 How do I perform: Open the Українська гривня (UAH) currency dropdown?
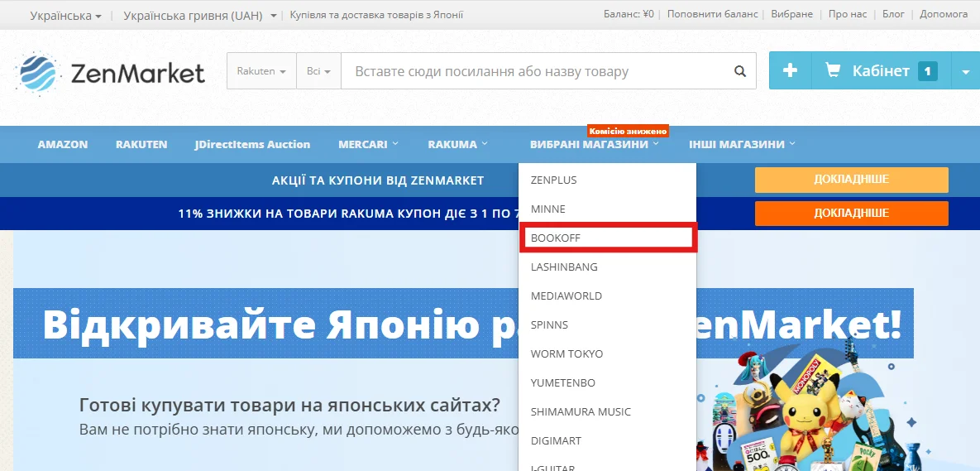click(200, 15)
